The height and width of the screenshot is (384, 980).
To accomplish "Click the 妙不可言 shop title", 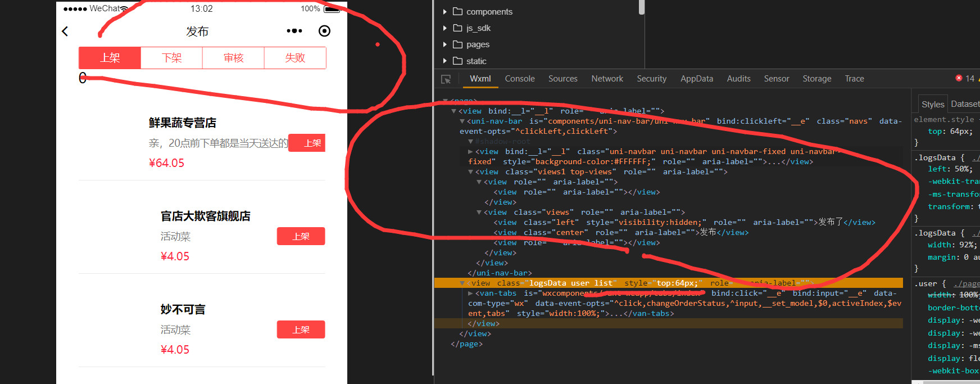I will click(x=183, y=309).
